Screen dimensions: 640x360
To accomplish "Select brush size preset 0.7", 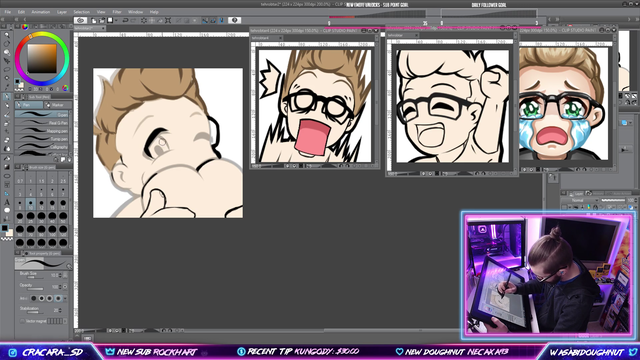I will [x=20, y=178].
